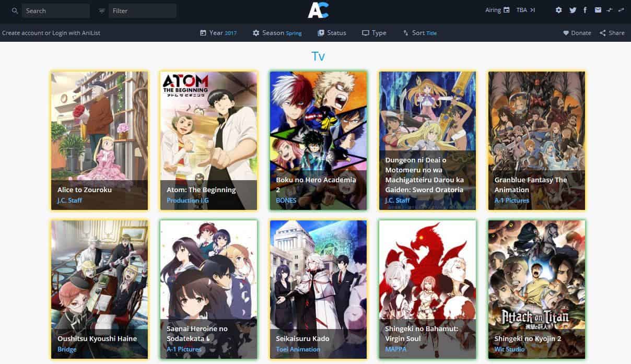Click the Donate button
The image size is (631, 364).
pos(577,33)
